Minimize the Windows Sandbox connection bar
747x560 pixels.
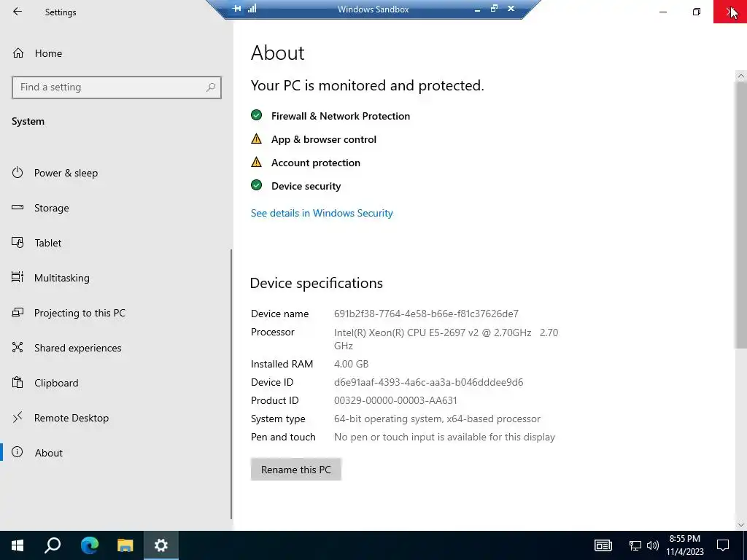click(x=477, y=9)
